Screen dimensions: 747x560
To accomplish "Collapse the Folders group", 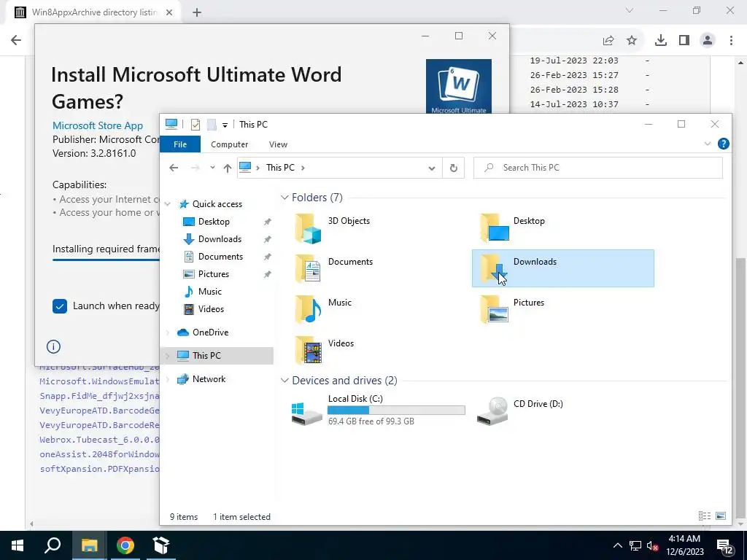I will pos(285,197).
